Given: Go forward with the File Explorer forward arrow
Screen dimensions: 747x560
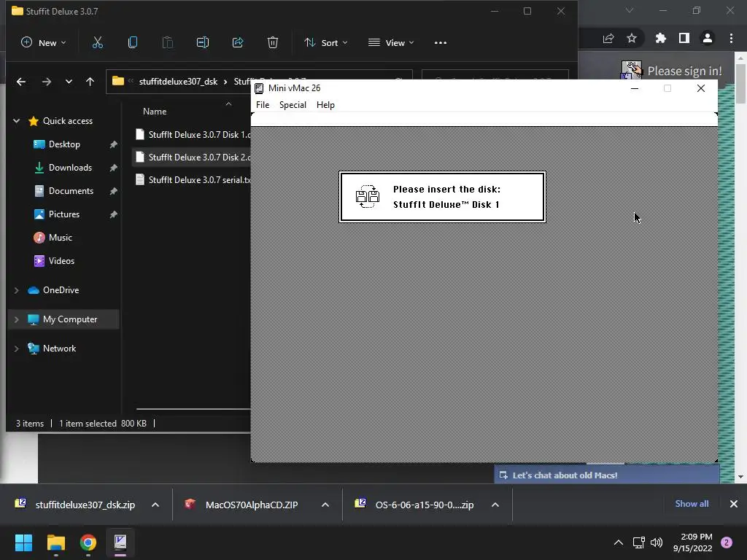Looking at the screenshot, I should [46, 82].
